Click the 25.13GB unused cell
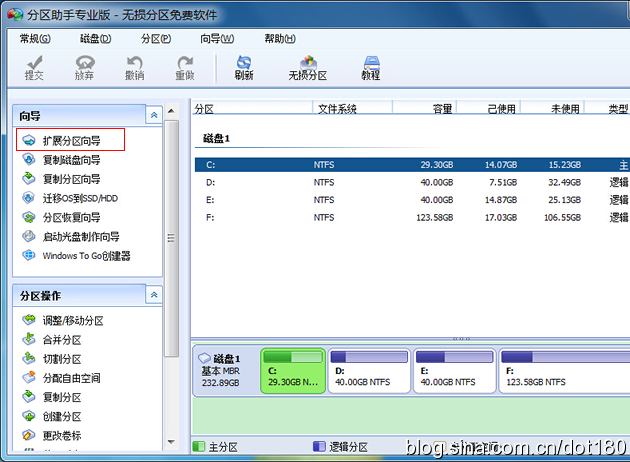 coord(565,200)
